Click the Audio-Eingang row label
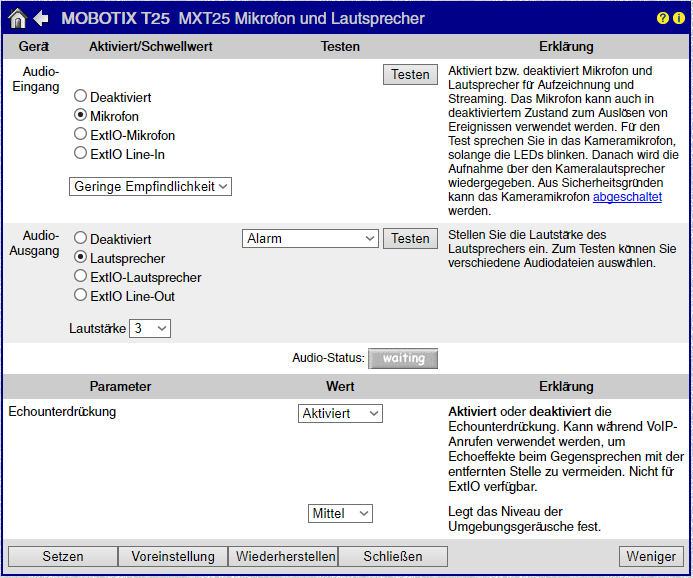 [x=36, y=79]
